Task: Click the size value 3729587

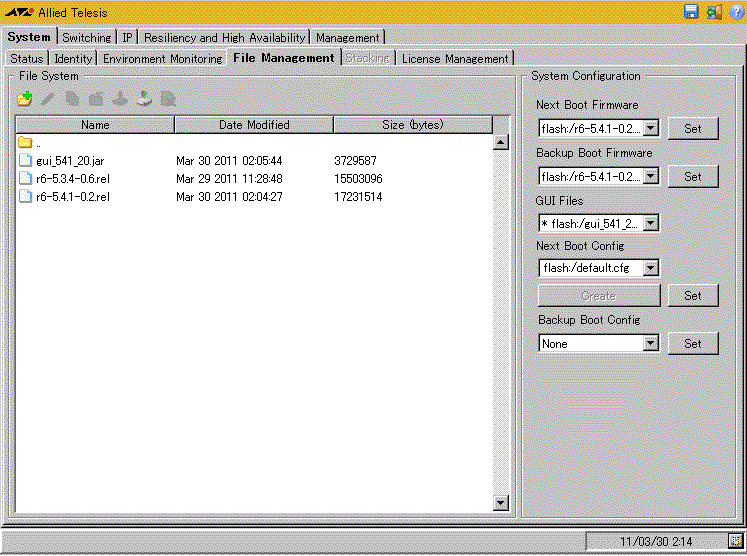Action: (x=355, y=161)
